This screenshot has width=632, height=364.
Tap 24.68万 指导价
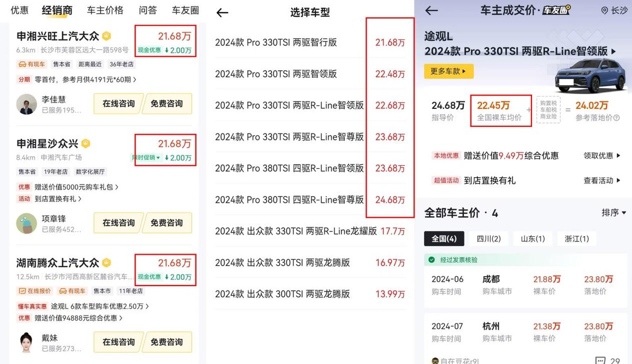coord(448,110)
